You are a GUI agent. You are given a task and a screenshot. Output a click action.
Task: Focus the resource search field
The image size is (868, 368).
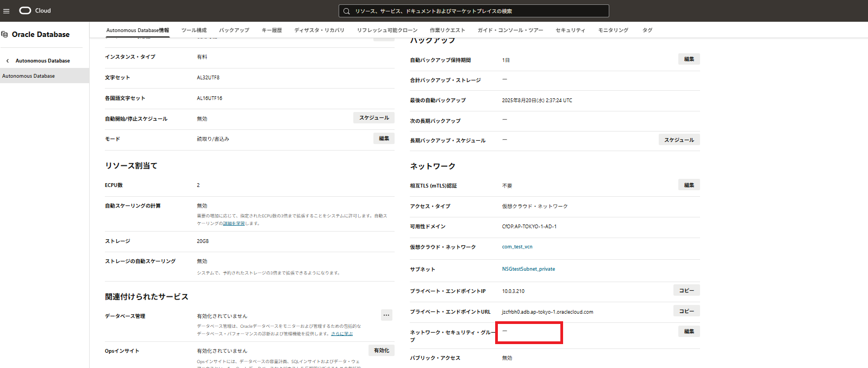pyautogui.click(x=473, y=11)
